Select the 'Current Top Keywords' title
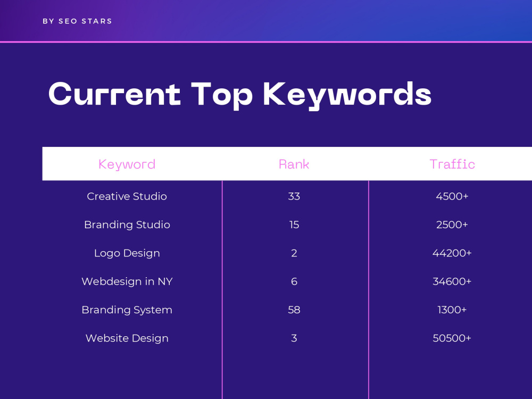This screenshot has width=532, height=399. 240,95
